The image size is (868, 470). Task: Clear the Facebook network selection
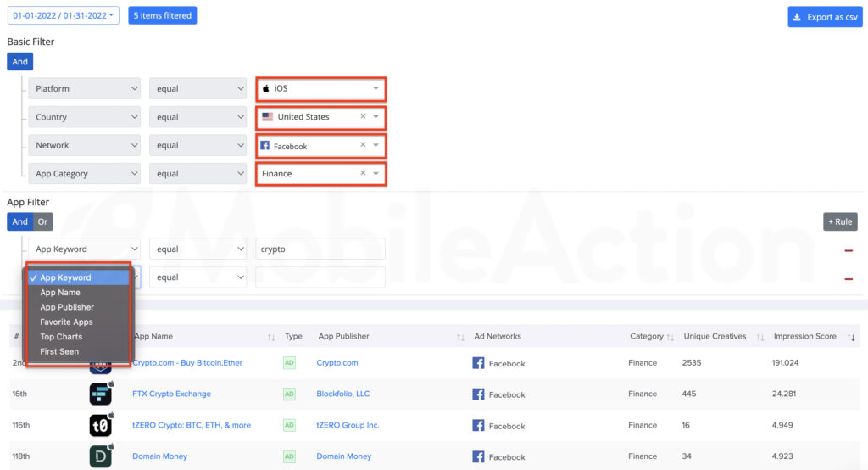pos(363,145)
